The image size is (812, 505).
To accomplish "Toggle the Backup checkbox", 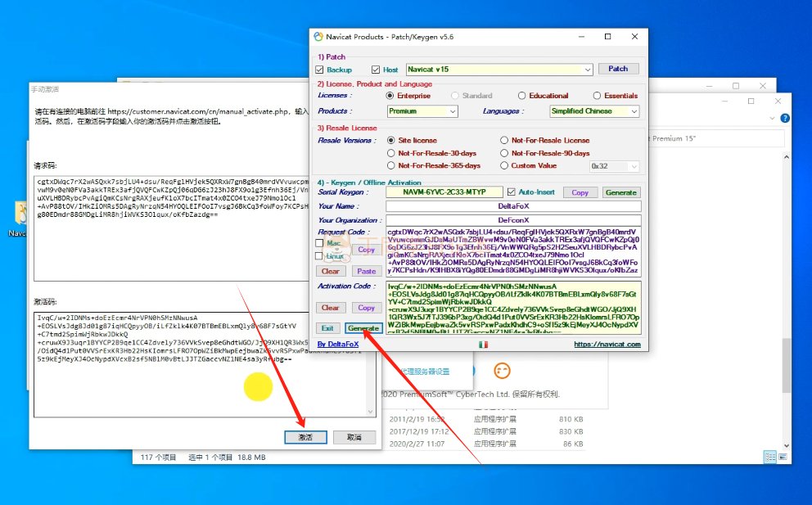I will click(319, 70).
